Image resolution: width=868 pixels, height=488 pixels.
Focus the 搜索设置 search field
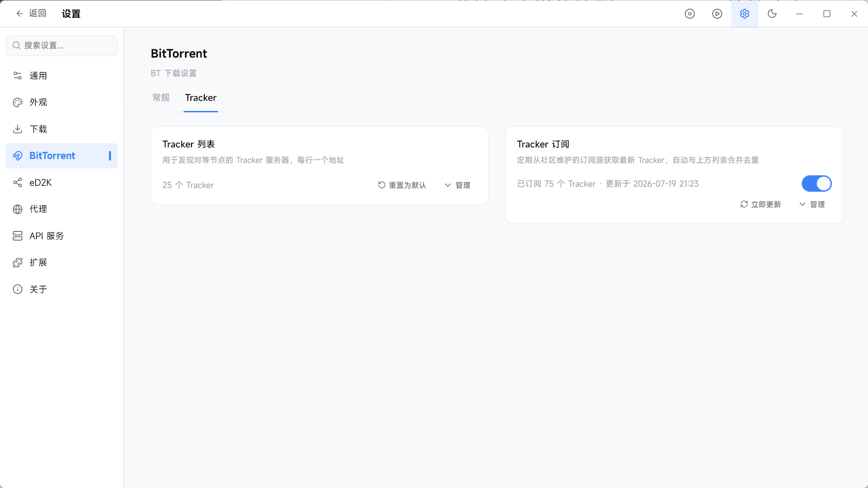point(62,46)
